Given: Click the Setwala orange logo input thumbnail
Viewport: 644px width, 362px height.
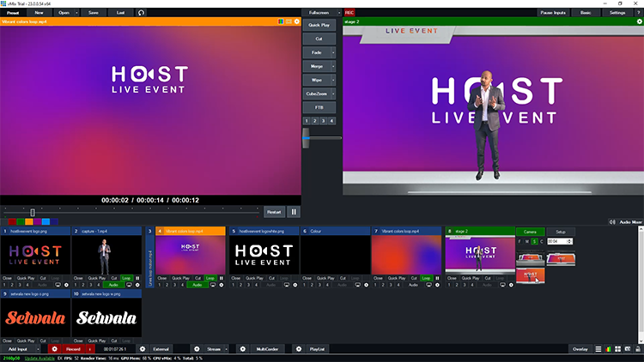Looking at the screenshot, I should 34,317.
